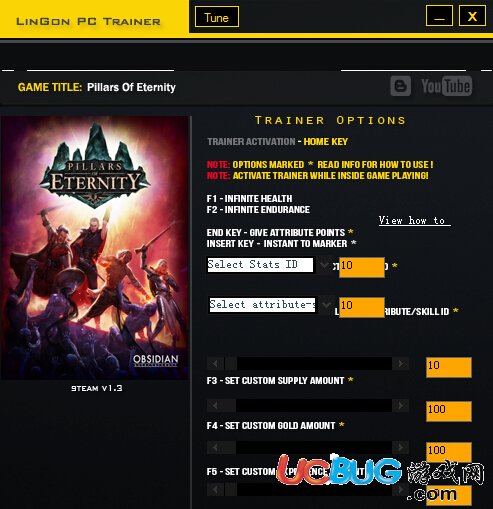Click left arrow of supply amount slider
Screen dimensions: 493x509
[x=216, y=363]
